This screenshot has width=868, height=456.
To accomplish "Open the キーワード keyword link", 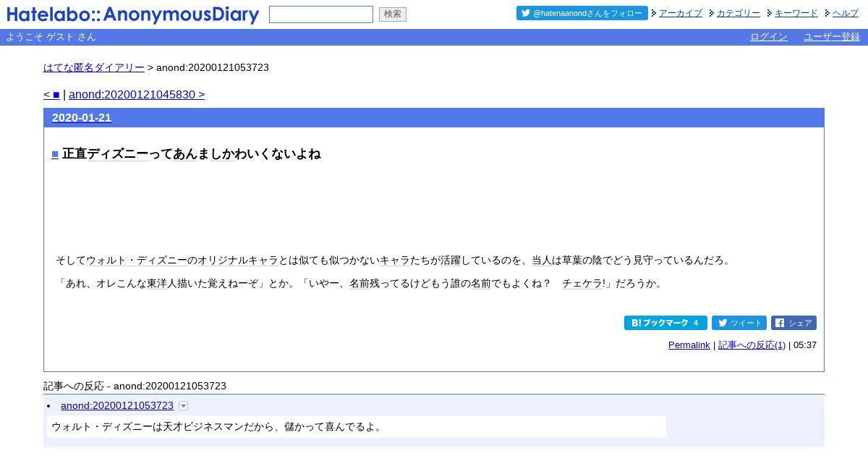I will click(x=796, y=13).
